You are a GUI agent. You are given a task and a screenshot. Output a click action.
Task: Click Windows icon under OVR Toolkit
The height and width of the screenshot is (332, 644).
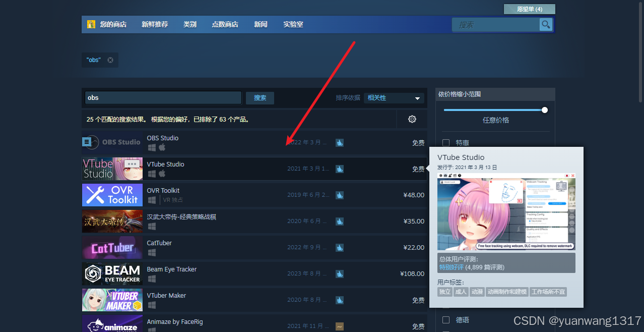[152, 200]
